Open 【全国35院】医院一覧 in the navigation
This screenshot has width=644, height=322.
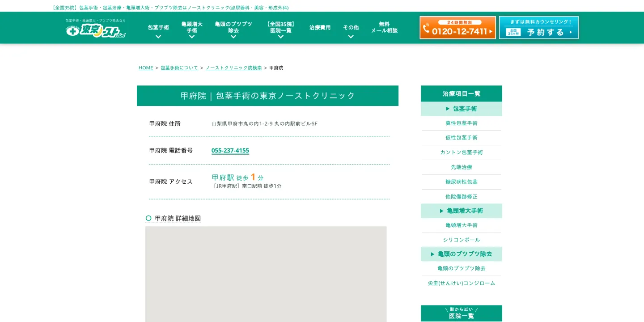pos(281,27)
